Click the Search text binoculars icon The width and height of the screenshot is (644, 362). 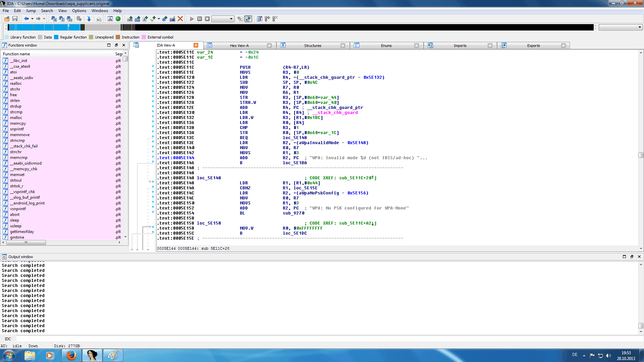[x=62, y=19]
